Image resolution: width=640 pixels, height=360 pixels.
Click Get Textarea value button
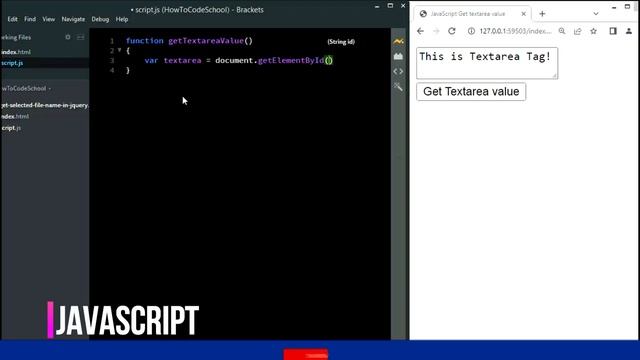[x=471, y=91]
